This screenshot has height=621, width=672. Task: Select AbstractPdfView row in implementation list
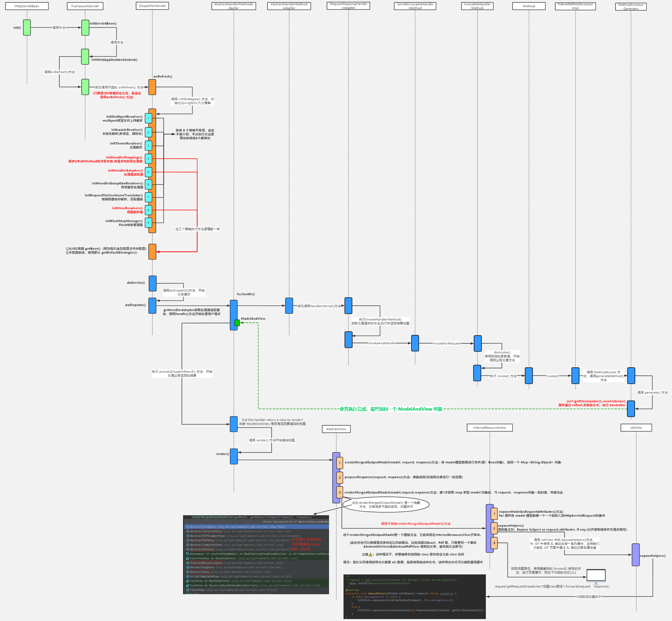[x=256, y=540]
